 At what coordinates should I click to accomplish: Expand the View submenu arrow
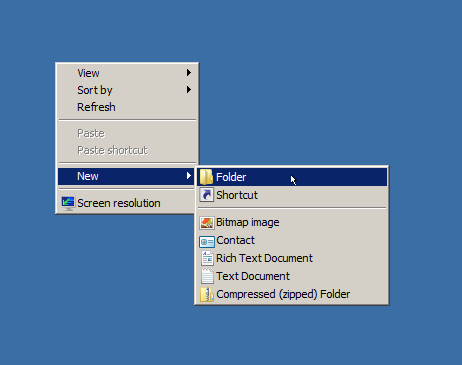189,73
